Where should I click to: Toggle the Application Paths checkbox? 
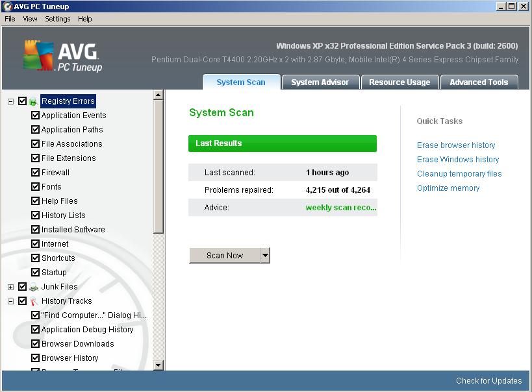[35, 130]
